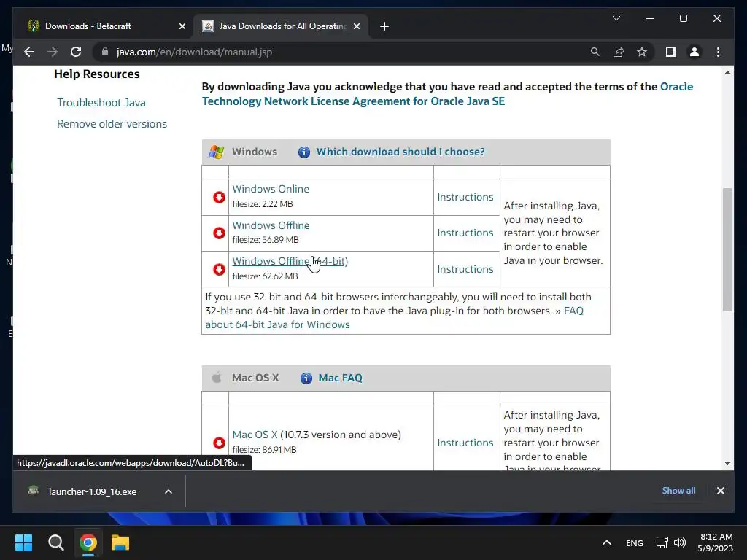Expand options for launcher-1.09_16.exe download
The image size is (747, 560).
tap(169, 491)
